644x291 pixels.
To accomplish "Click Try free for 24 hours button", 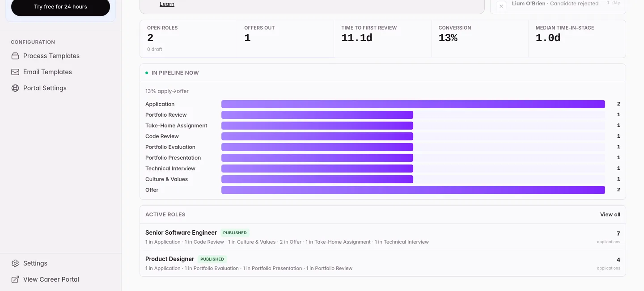I will click(x=60, y=7).
